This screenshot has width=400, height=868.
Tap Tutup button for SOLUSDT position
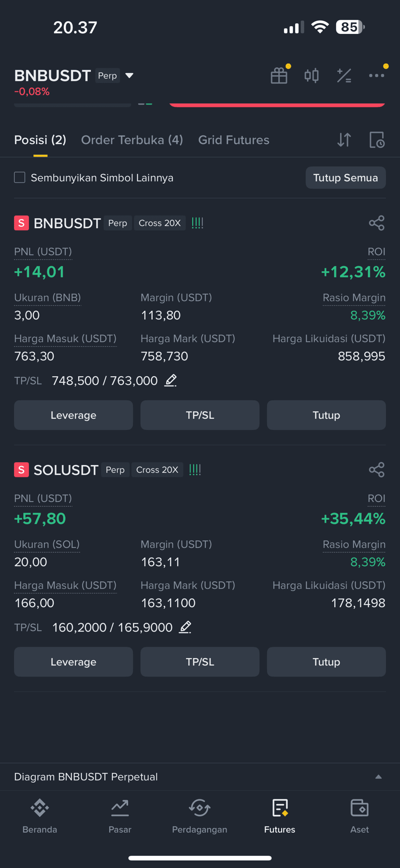tap(326, 662)
